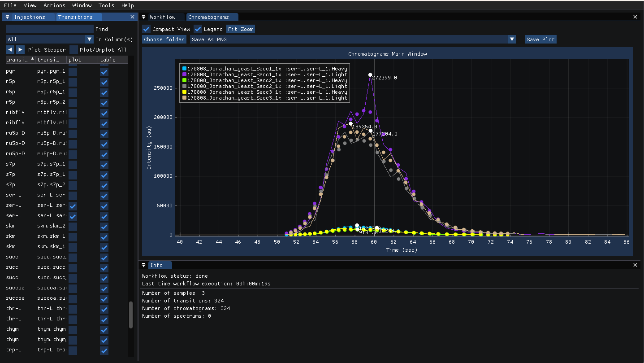Step to previous plot with left arrow
The width and height of the screenshot is (644, 363).
point(10,50)
